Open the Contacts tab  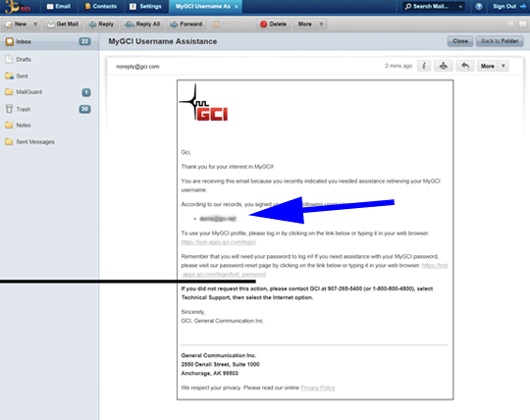point(100,7)
